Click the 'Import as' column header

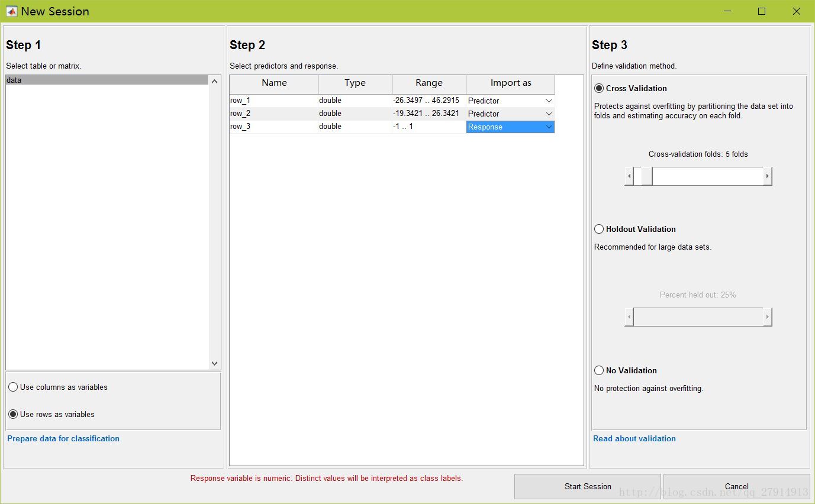[511, 83]
